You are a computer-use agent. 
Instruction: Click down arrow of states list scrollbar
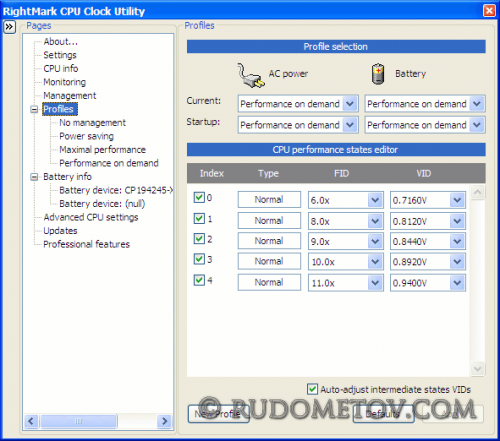(477, 369)
